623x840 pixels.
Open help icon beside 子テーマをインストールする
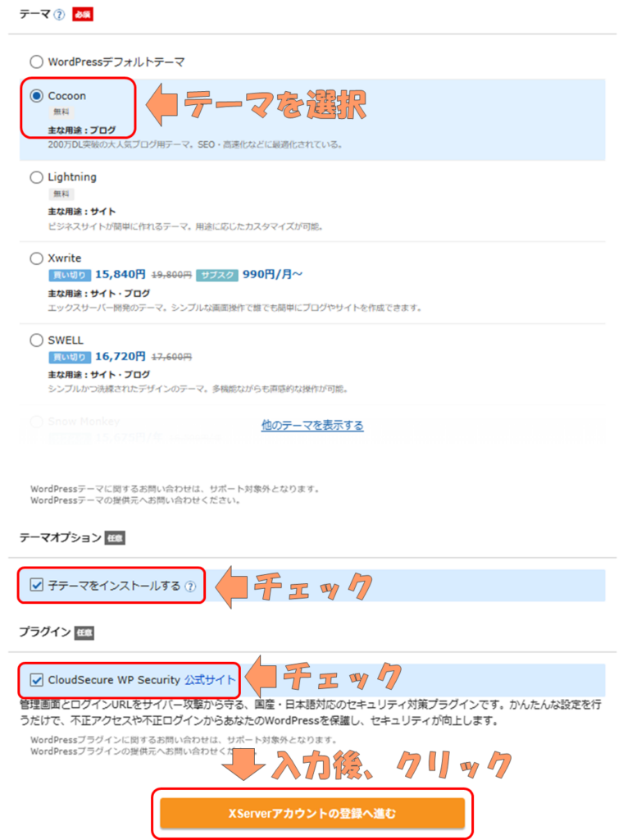click(x=190, y=587)
